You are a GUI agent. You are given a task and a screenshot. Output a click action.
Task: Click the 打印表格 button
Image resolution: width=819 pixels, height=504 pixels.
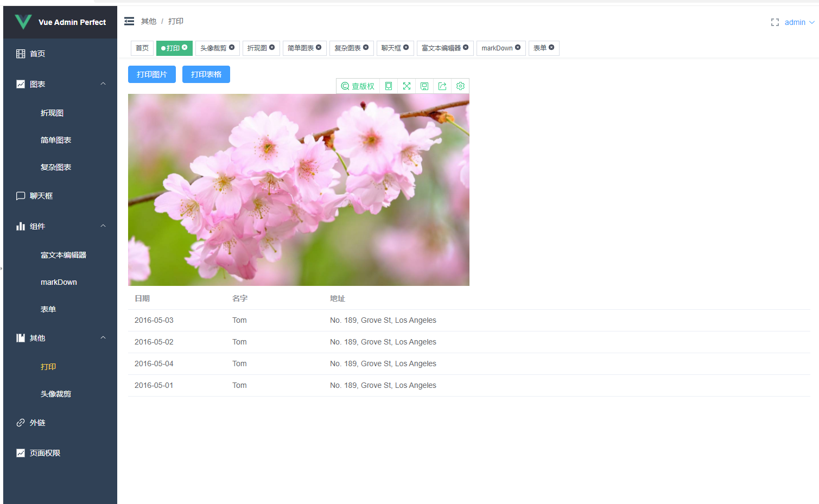click(x=206, y=74)
